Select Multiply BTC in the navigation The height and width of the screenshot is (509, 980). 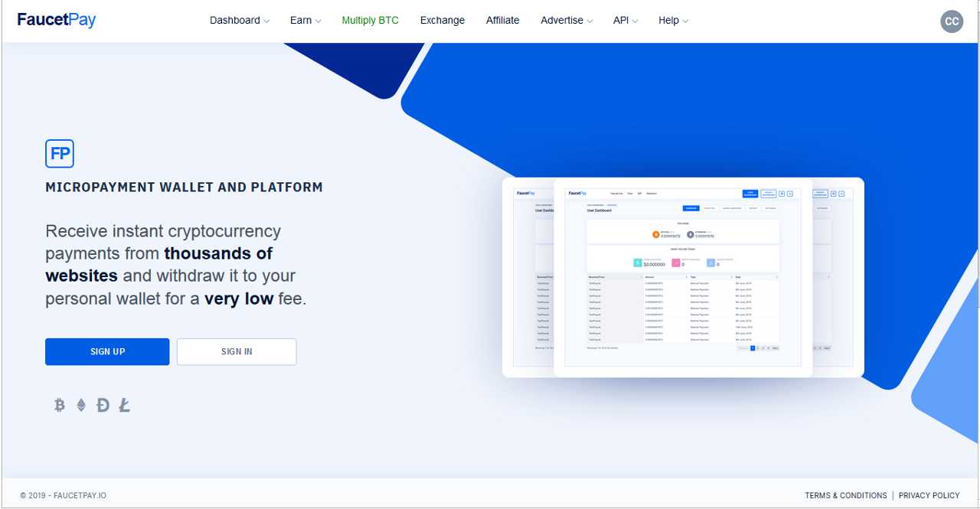pyautogui.click(x=370, y=21)
